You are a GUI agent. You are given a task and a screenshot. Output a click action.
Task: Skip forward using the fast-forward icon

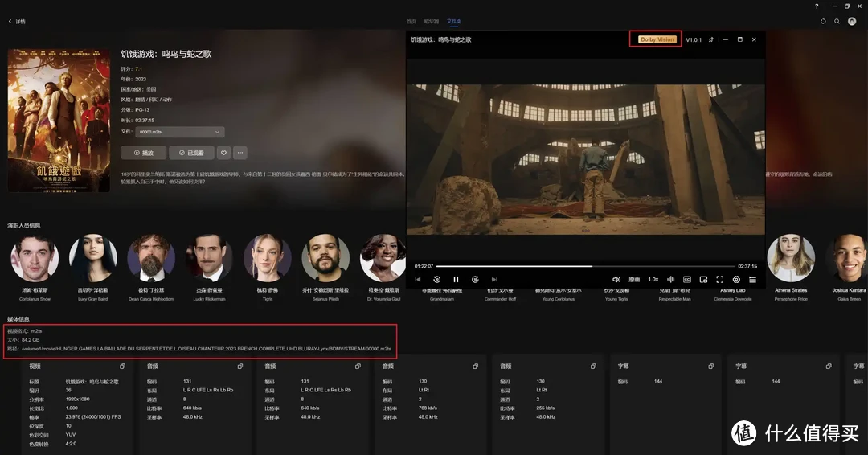click(475, 280)
